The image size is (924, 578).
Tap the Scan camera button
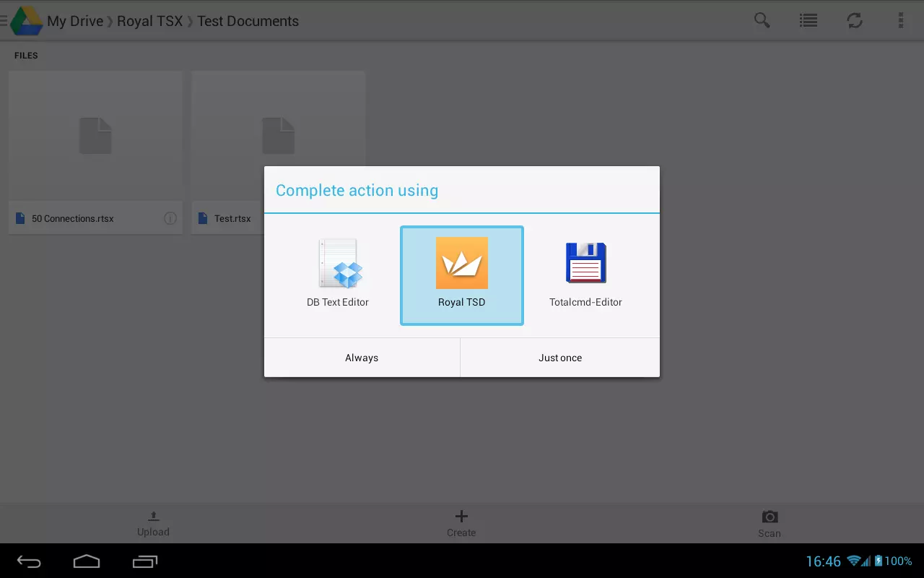pyautogui.click(x=770, y=524)
